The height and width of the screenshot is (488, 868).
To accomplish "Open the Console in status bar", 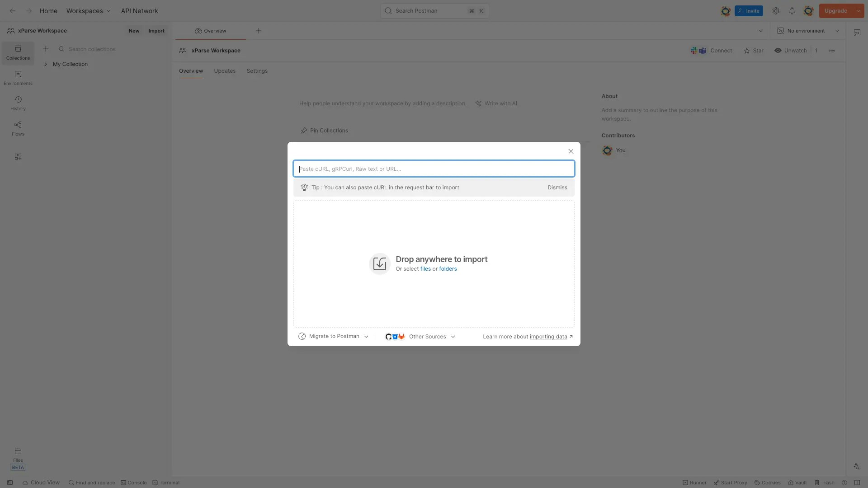I will [134, 483].
